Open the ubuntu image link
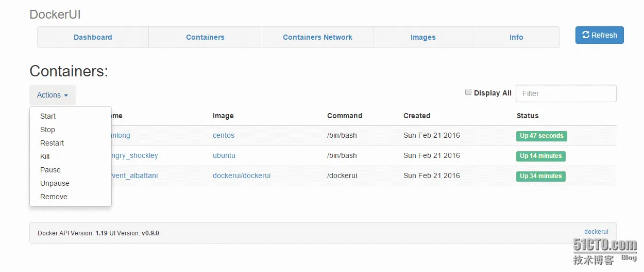Viewport: 644px width, 272px height. 224,155
